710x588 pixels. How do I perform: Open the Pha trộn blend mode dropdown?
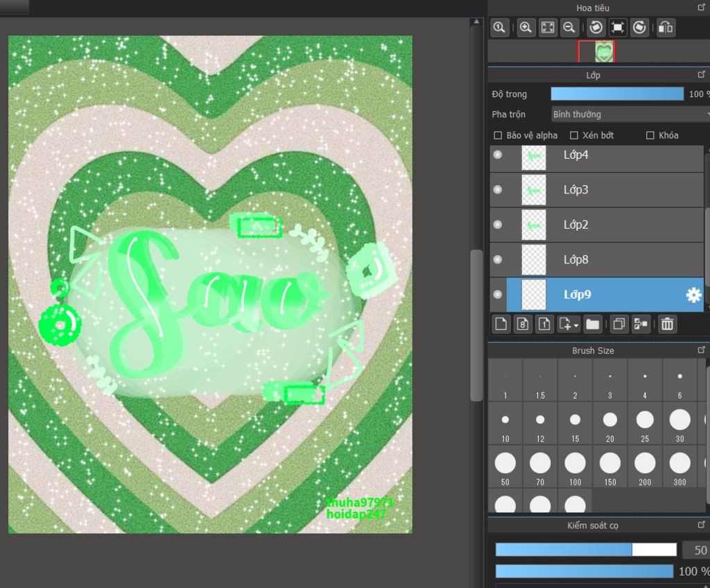click(630, 114)
